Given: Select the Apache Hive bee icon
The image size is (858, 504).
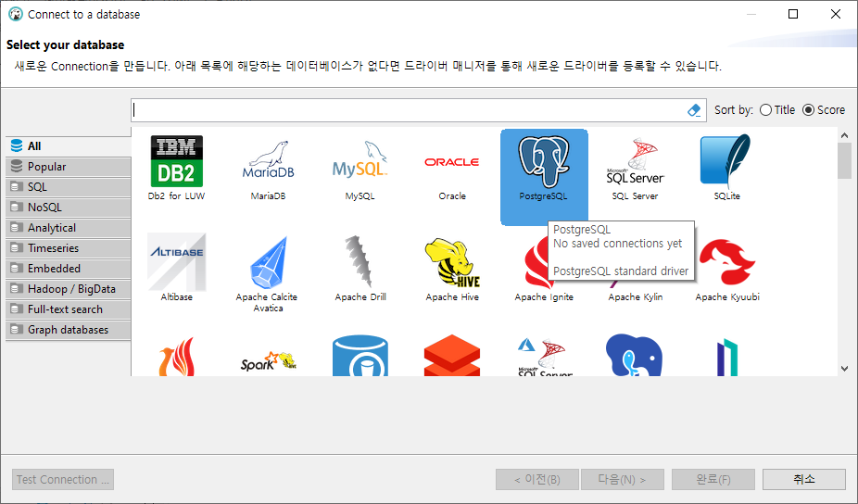Looking at the screenshot, I should pyautogui.click(x=452, y=263).
